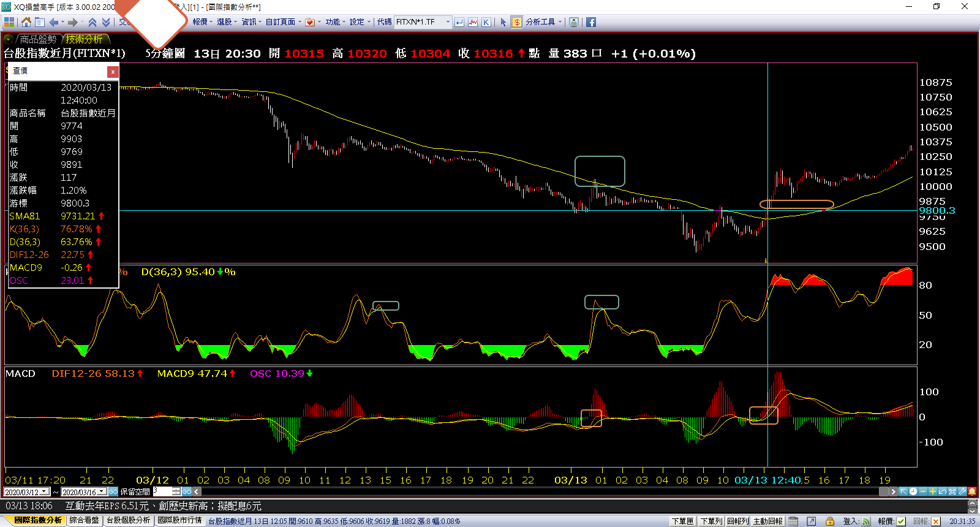Click the 主動回報 button
The width and height of the screenshot is (980, 527).
pyautogui.click(x=767, y=521)
